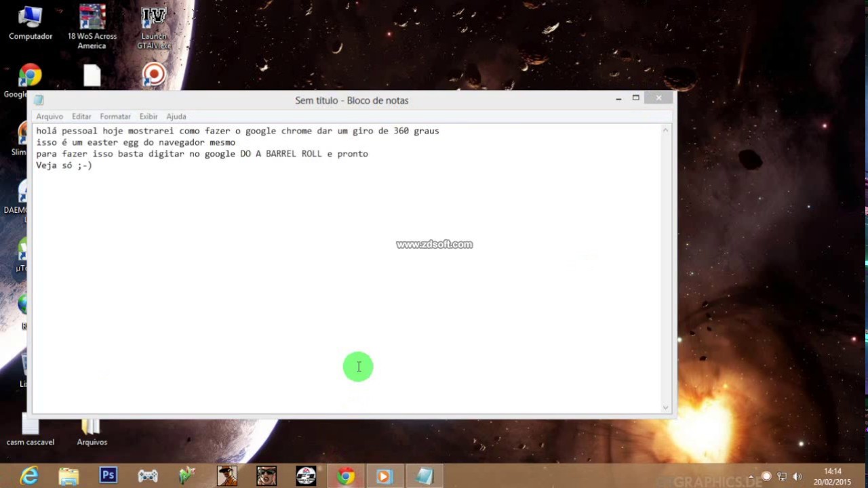Select red record-circle desktop shortcut
Image resolution: width=868 pixels, height=488 pixels.
click(154, 75)
